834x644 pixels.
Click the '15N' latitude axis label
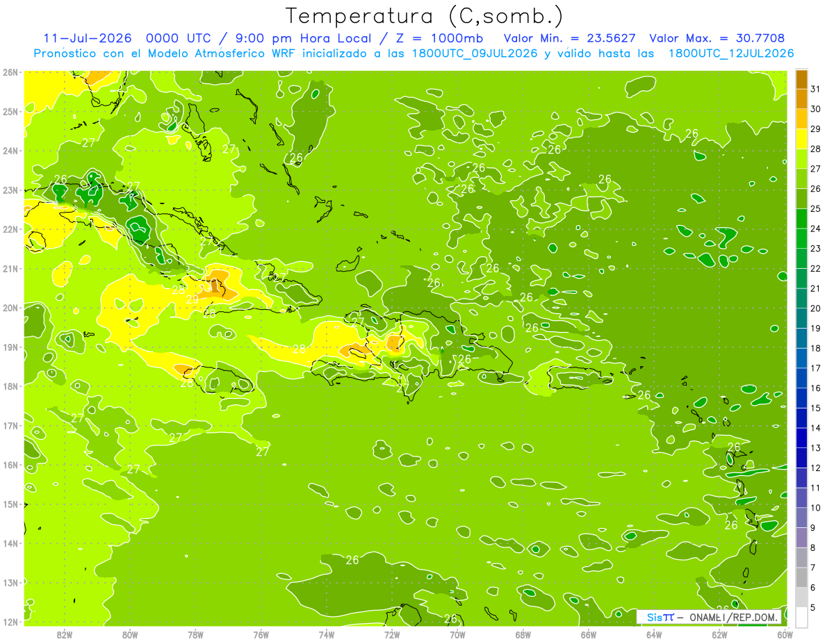coord(10,504)
